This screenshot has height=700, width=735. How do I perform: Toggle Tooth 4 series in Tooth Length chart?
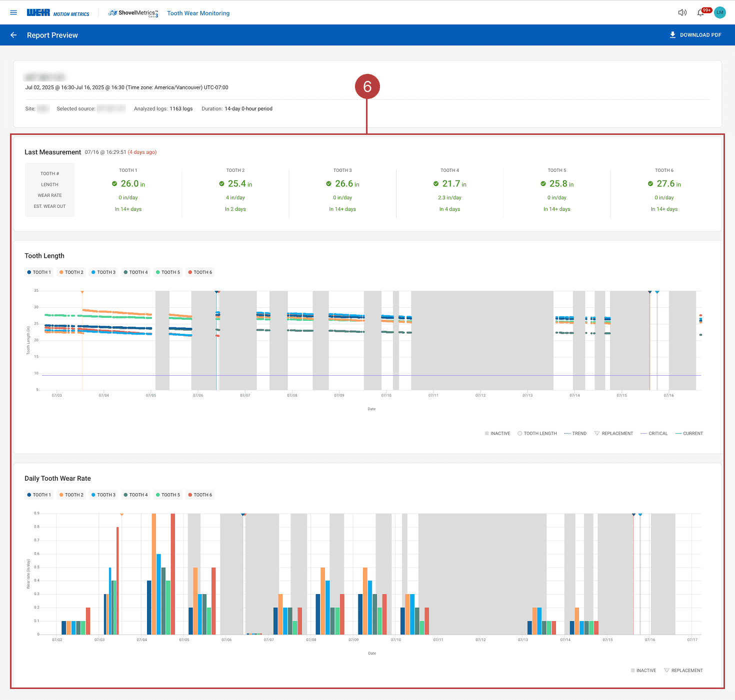(x=135, y=272)
